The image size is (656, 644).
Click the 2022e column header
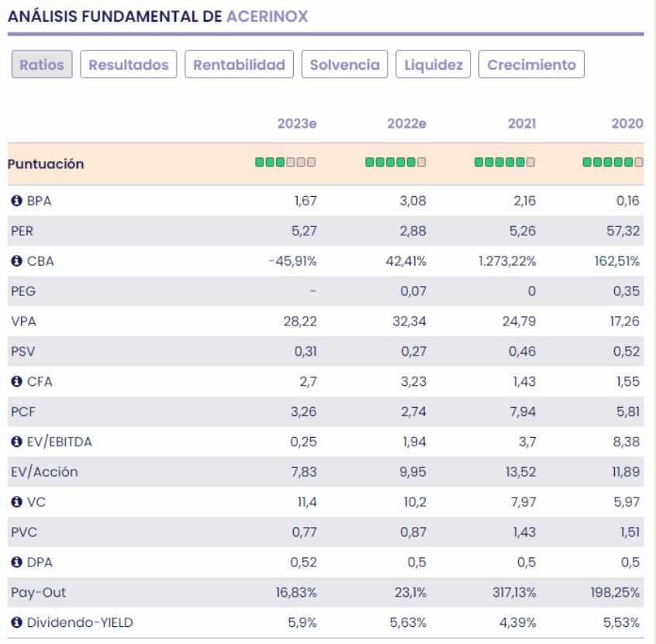point(406,124)
